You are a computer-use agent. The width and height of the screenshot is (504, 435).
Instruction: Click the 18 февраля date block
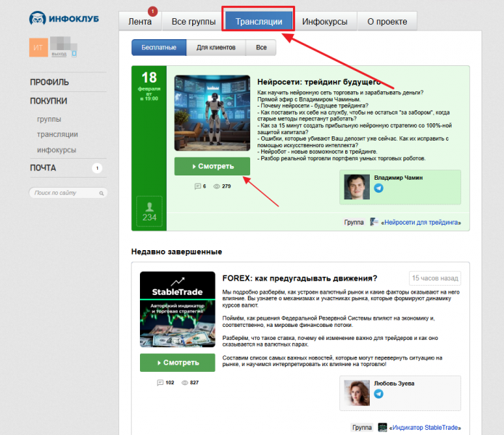pos(149,86)
